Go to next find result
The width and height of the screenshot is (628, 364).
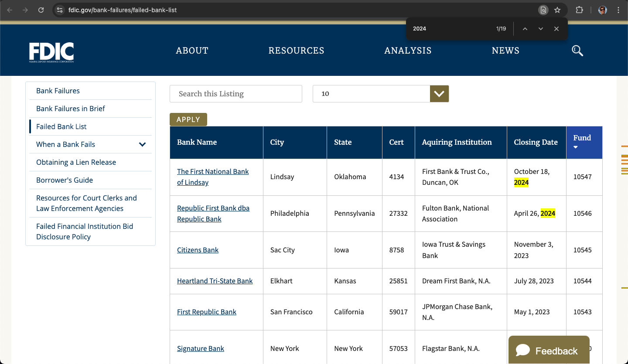tap(541, 29)
